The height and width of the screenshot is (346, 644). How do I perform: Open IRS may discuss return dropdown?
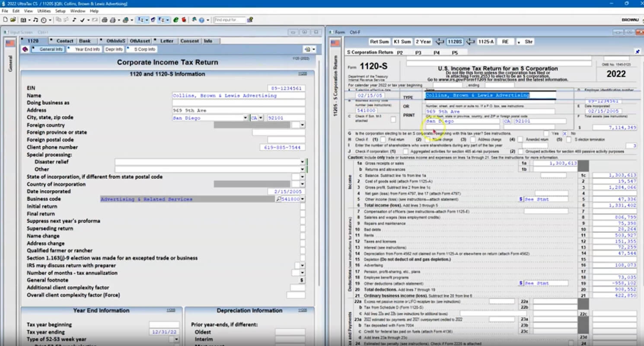click(x=302, y=265)
